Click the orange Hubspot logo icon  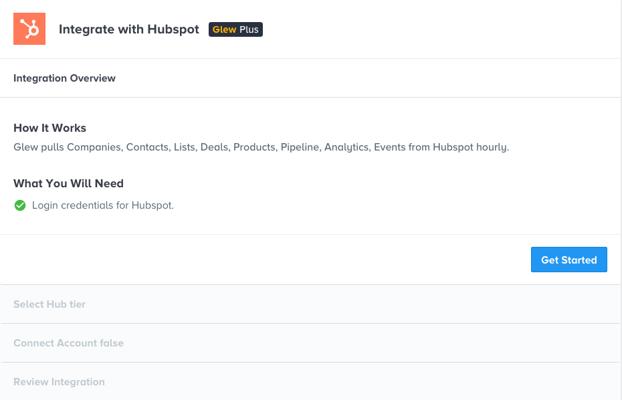tap(29, 29)
